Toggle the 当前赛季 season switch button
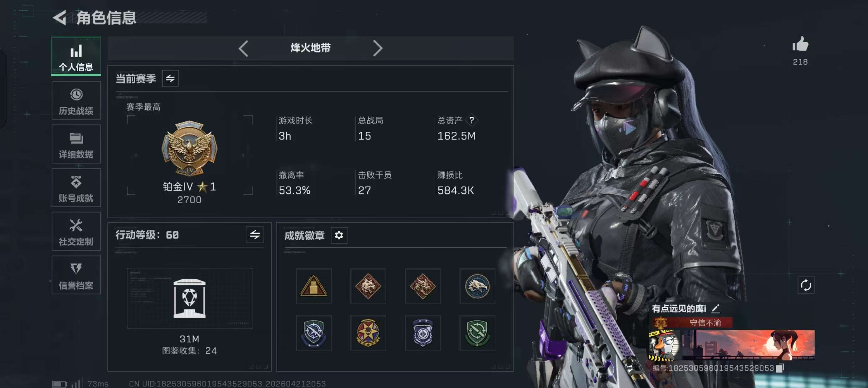 point(170,79)
